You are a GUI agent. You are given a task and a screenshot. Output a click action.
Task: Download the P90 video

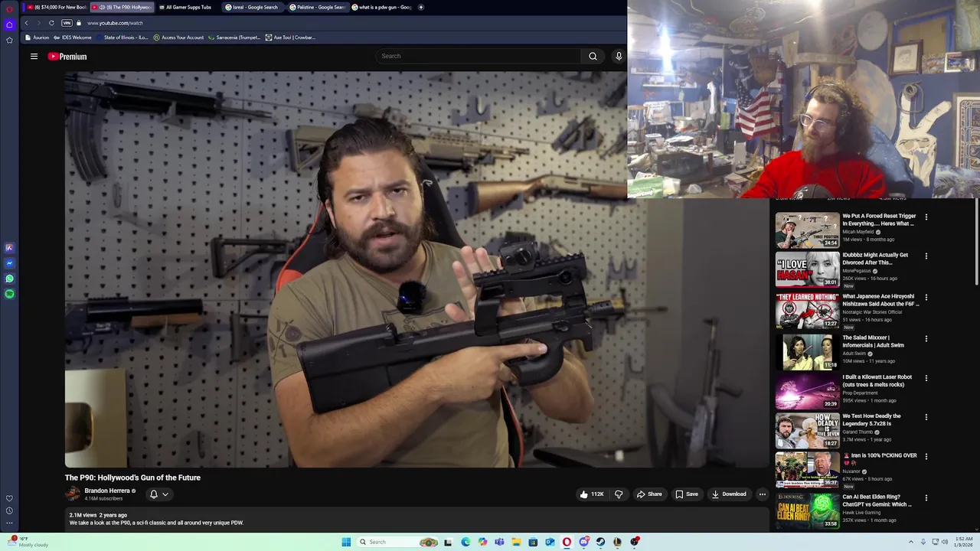tap(729, 494)
